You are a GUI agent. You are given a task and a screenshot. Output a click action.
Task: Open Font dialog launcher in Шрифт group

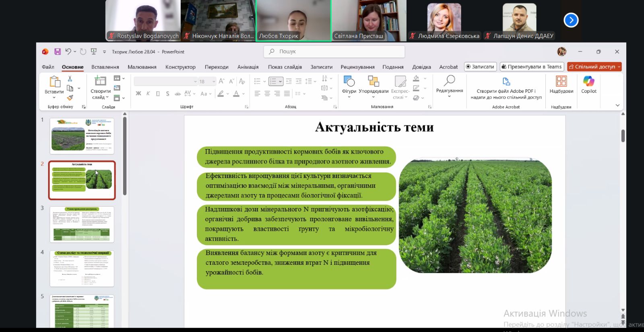[246, 107]
